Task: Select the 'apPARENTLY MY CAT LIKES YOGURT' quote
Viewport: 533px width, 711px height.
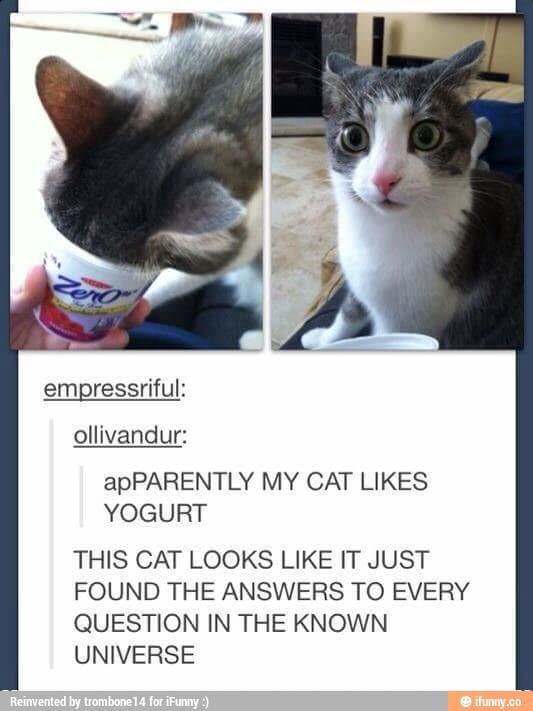Action: click(x=265, y=497)
